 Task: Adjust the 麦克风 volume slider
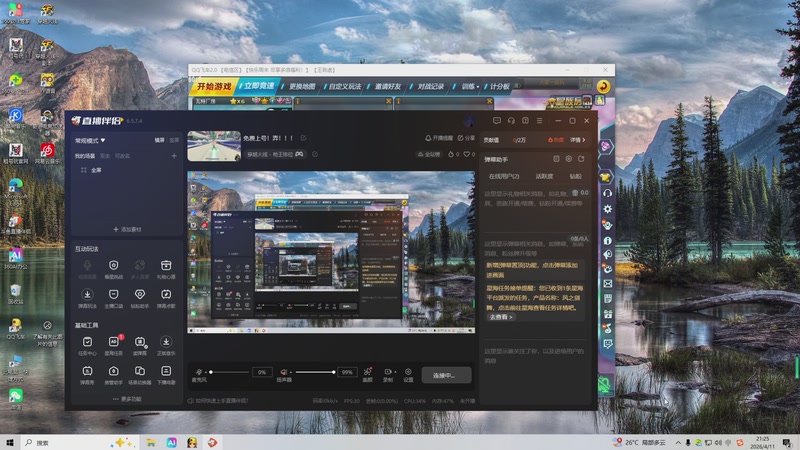coord(229,372)
